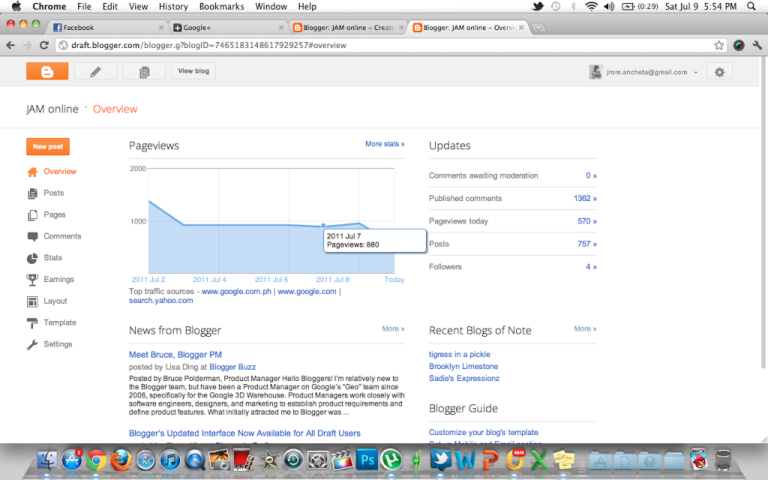Click the Earnings trophy icon in the sidebar
768x480 pixels.
pyautogui.click(x=33, y=279)
